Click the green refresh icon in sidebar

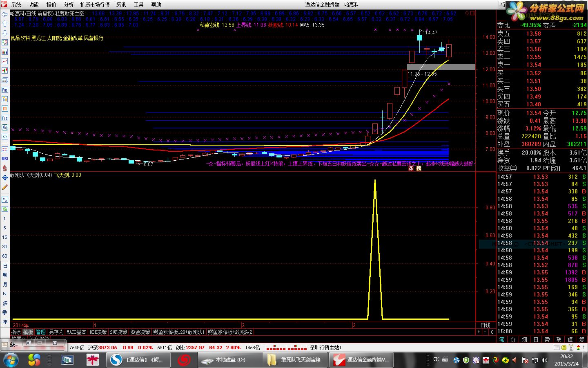[x=4, y=209]
